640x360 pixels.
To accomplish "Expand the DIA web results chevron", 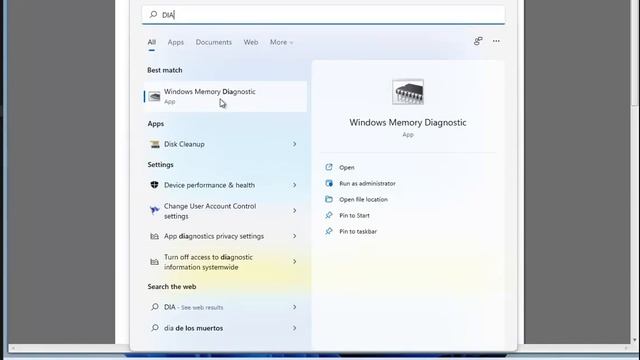I will (294, 307).
